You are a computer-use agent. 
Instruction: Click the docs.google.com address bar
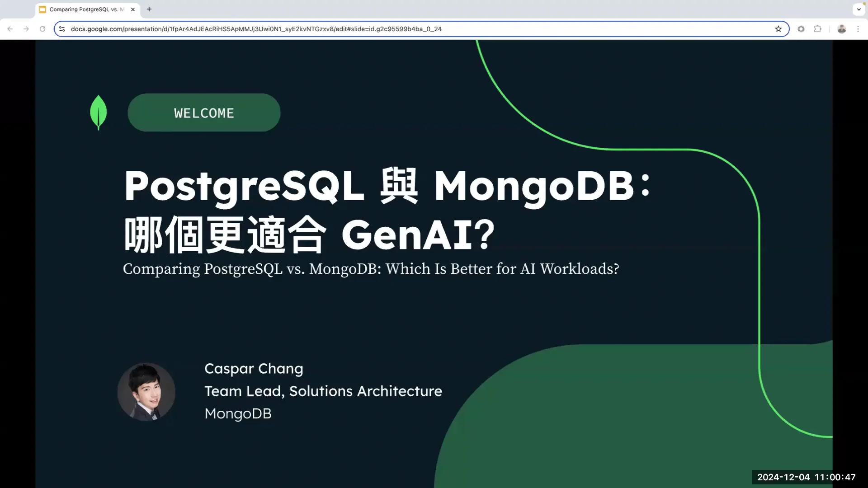pos(271,28)
